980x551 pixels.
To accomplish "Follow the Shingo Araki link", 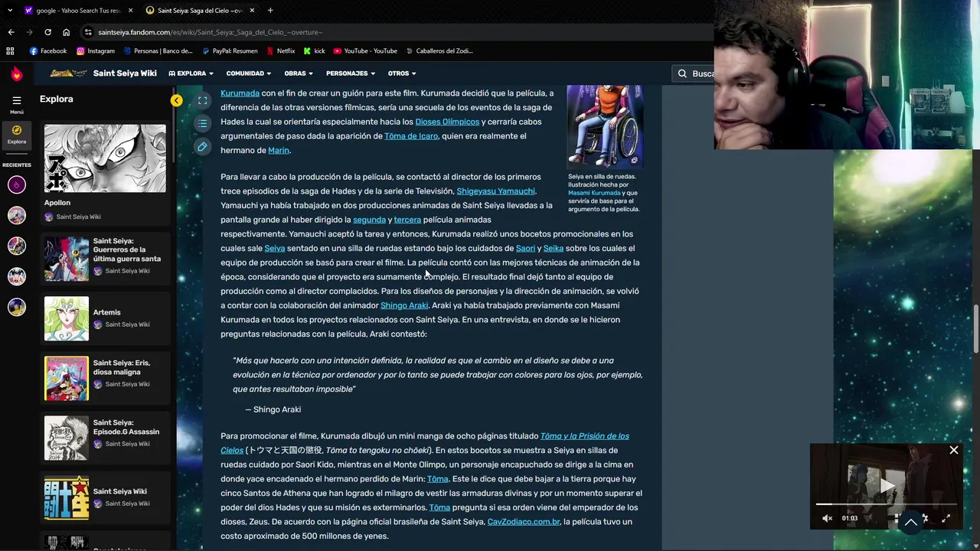I will coord(404,305).
